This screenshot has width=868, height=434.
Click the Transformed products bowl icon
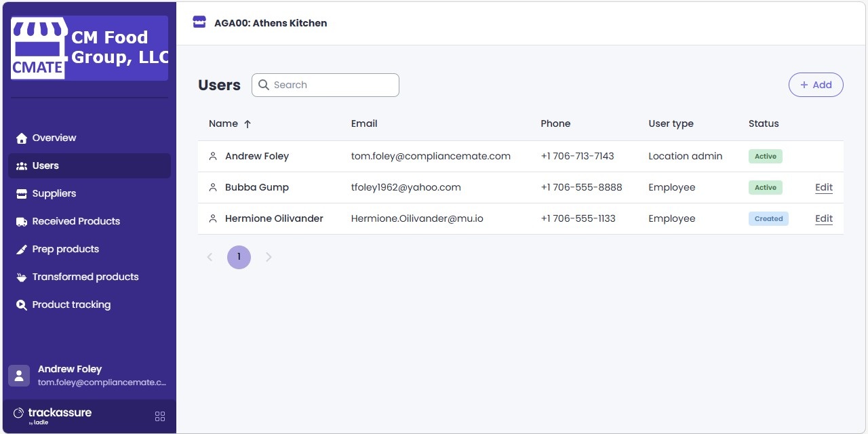coord(22,277)
